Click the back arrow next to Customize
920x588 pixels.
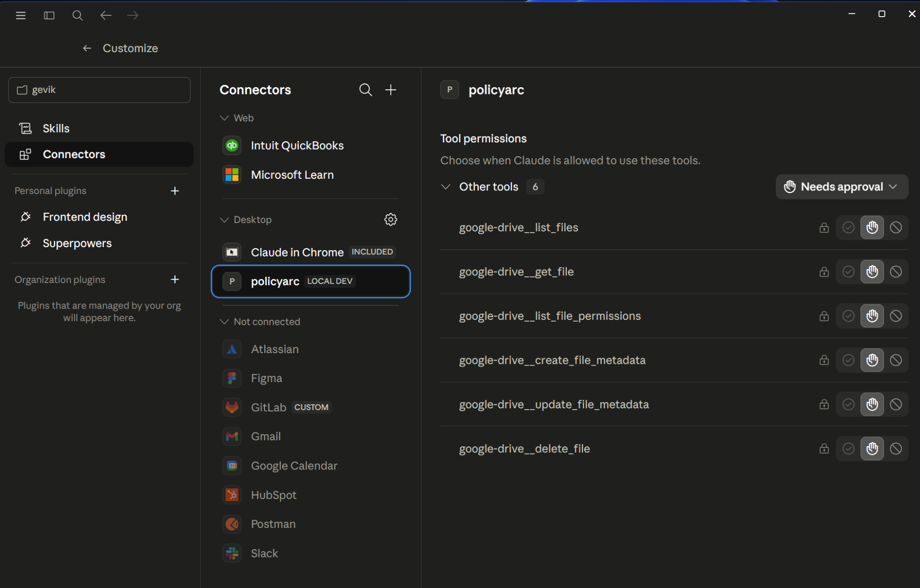(87, 48)
